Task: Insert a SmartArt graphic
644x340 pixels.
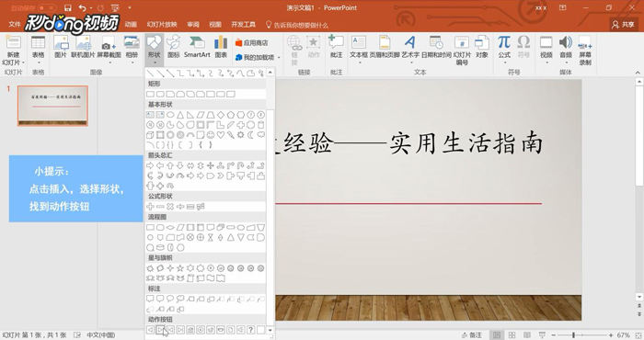Action: point(197,47)
